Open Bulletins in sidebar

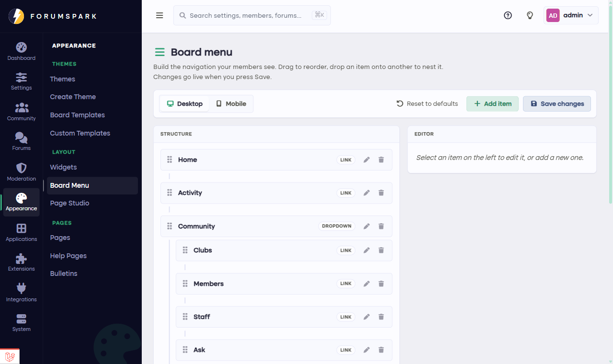click(64, 273)
